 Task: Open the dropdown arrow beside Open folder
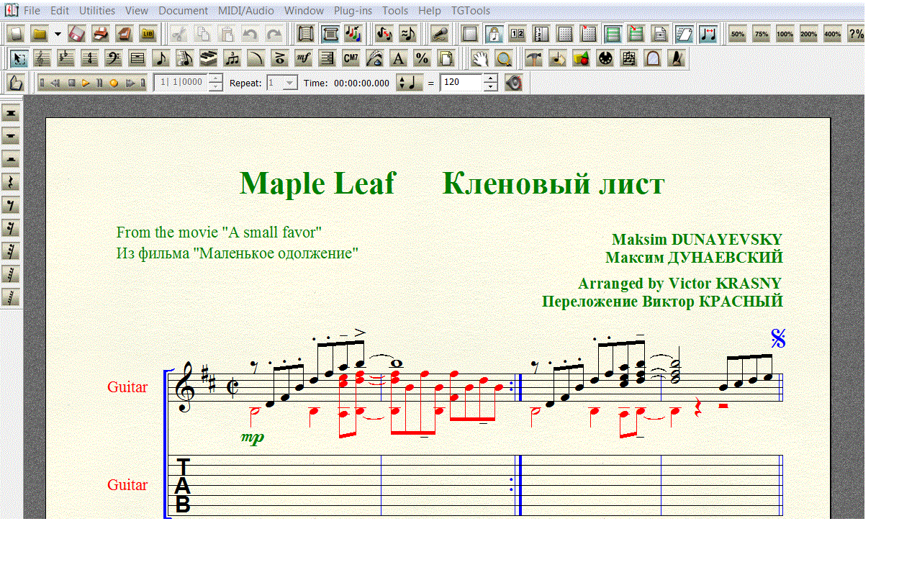58,34
